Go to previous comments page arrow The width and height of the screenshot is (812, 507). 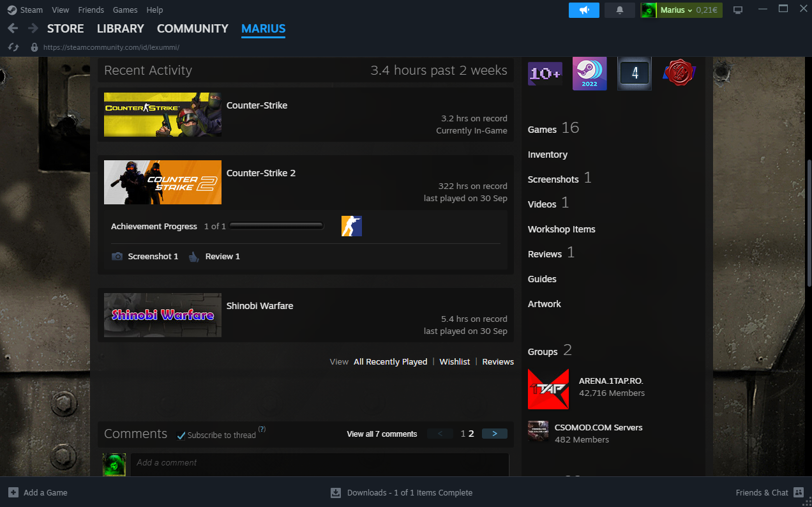point(440,434)
